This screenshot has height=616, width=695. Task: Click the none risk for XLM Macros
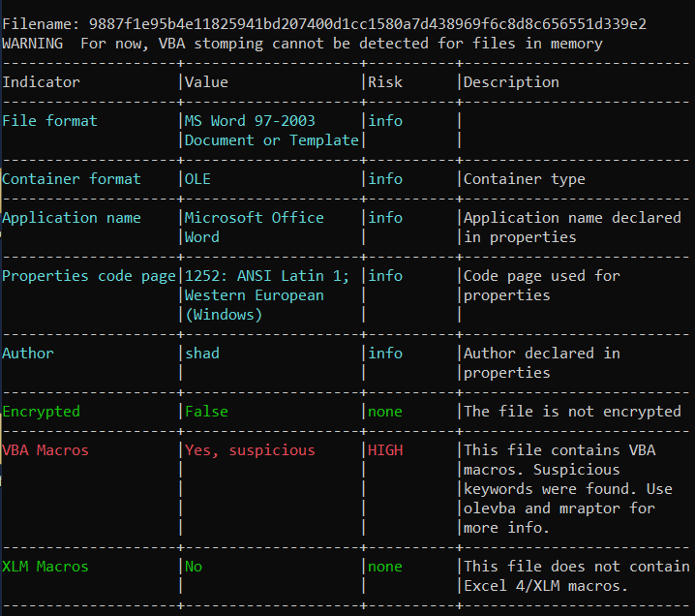tap(385, 567)
